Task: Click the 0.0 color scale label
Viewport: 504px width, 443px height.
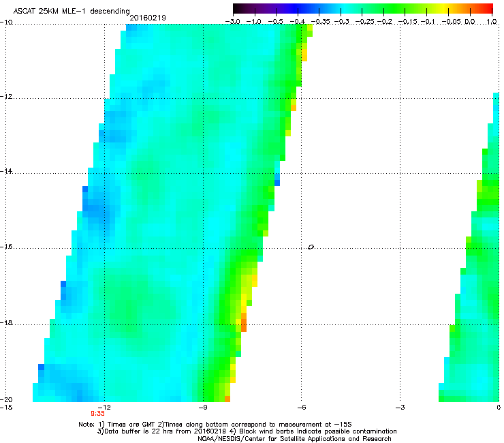Action: 470,22
